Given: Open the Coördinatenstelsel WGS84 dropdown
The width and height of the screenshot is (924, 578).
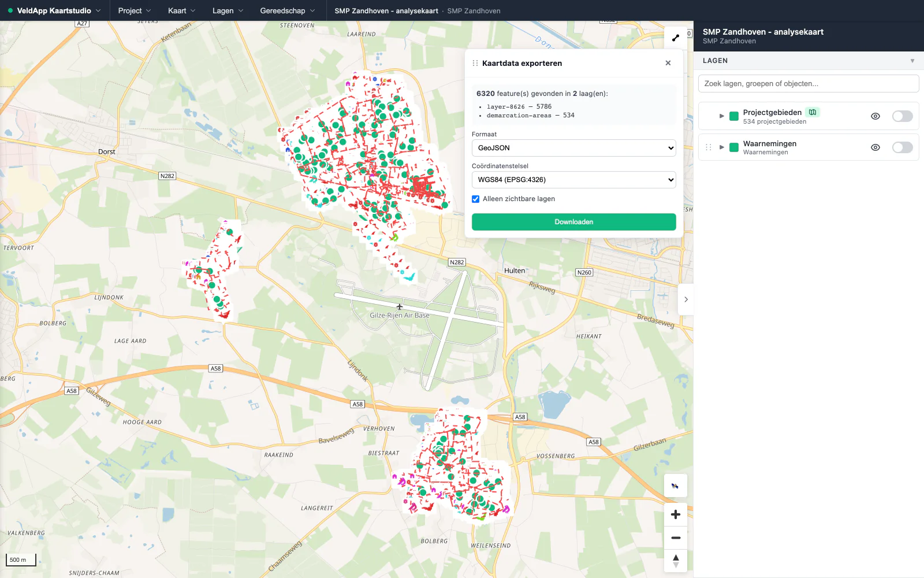Looking at the screenshot, I should (573, 180).
